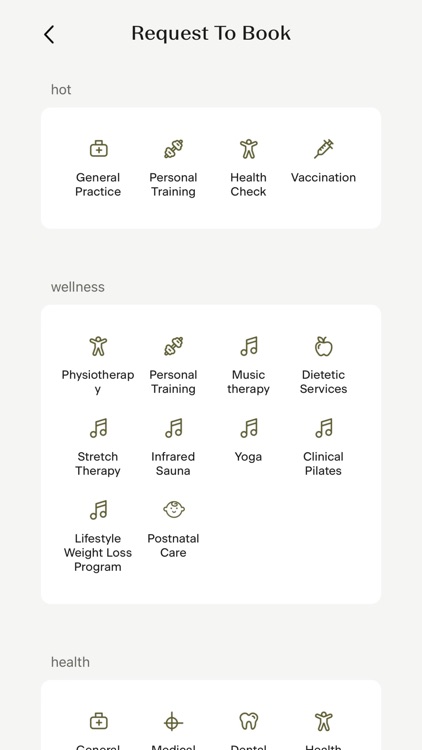The width and height of the screenshot is (422, 750).
Task: Tap General Practice icon in health section
Action: (x=99, y=721)
